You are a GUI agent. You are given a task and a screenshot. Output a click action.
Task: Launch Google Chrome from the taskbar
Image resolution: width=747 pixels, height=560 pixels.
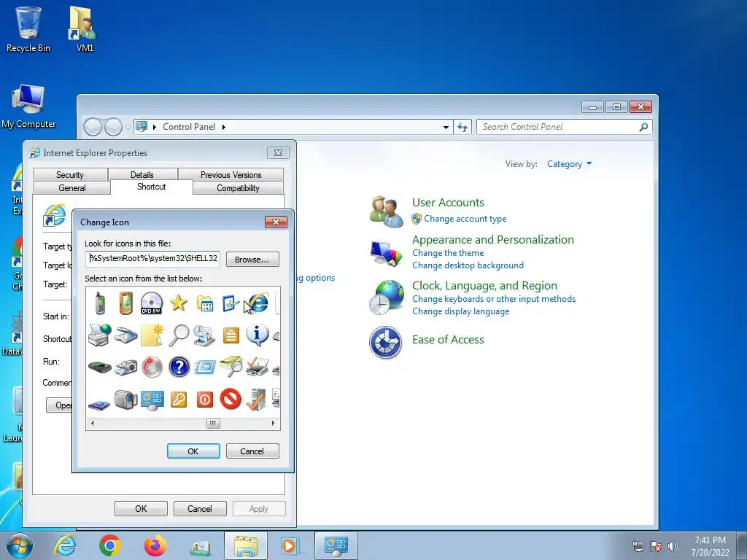pyautogui.click(x=109, y=545)
